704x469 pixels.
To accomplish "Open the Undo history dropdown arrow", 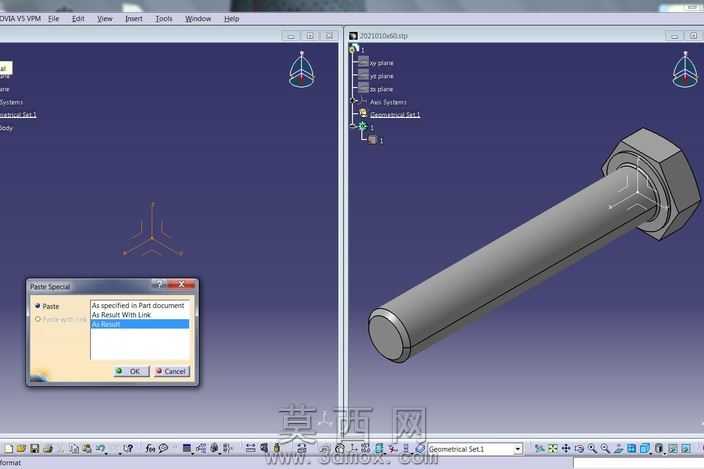I will (106, 452).
